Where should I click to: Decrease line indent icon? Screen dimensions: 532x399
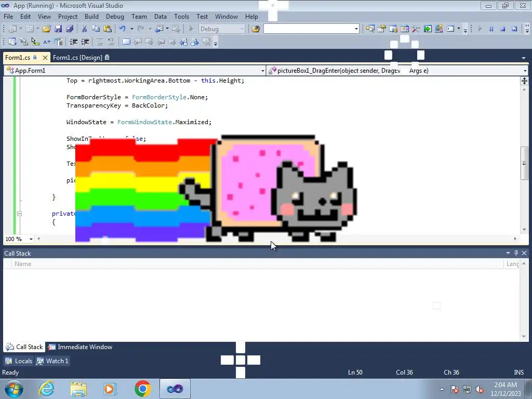coord(74,42)
